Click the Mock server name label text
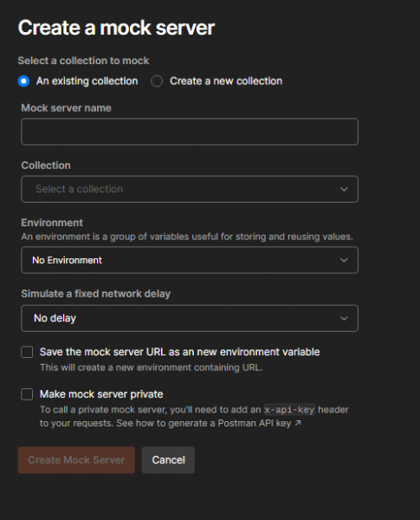The width and height of the screenshot is (420, 520). tap(67, 108)
